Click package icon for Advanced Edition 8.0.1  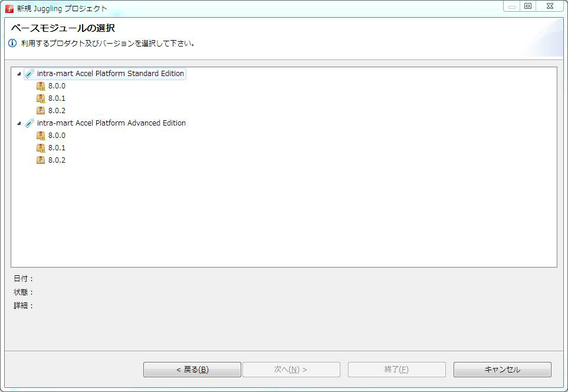click(x=41, y=148)
